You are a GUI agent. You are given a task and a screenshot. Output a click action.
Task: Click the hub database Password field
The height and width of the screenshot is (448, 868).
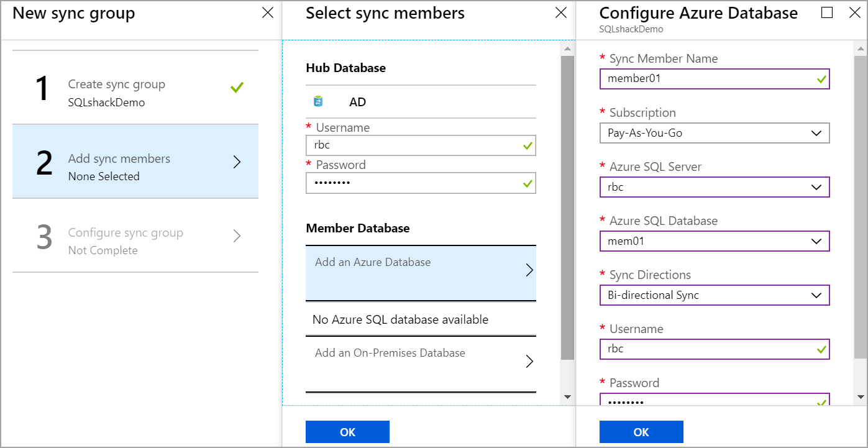point(413,183)
